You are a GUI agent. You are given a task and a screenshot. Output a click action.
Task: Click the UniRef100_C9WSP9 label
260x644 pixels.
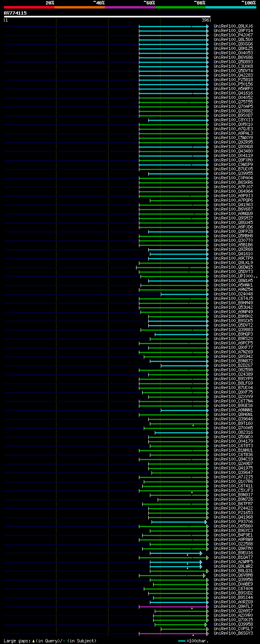coord(233,164)
